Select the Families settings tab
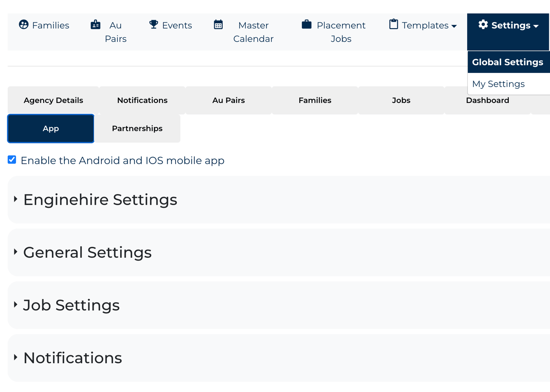Image resolution: width=550 pixels, height=392 pixels. pos(315,100)
